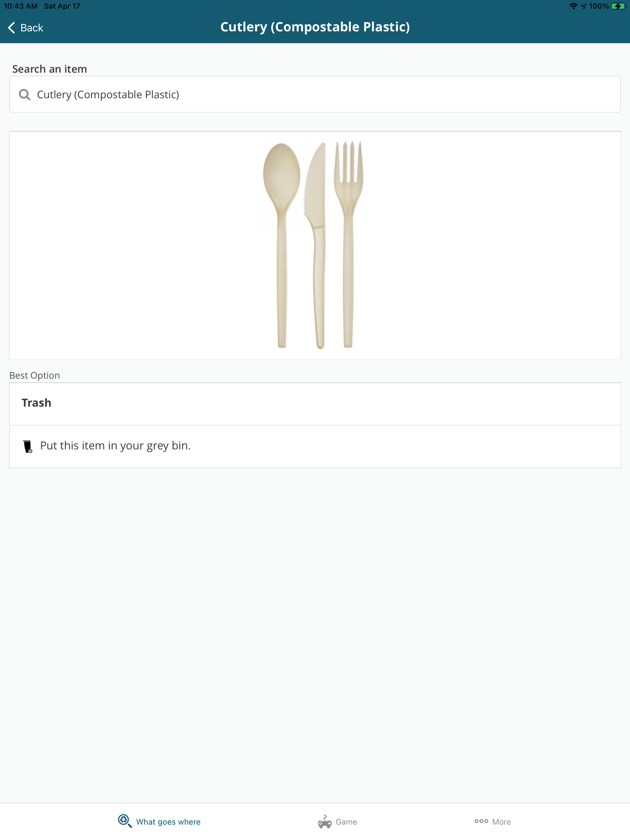
Task: Click the Game controller icon
Action: (x=325, y=821)
